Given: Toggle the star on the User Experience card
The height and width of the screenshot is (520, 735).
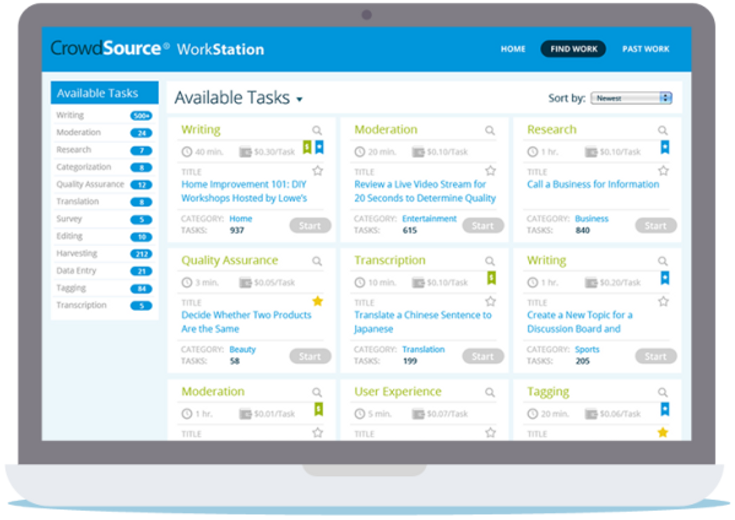Looking at the screenshot, I should click(x=490, y=432).
